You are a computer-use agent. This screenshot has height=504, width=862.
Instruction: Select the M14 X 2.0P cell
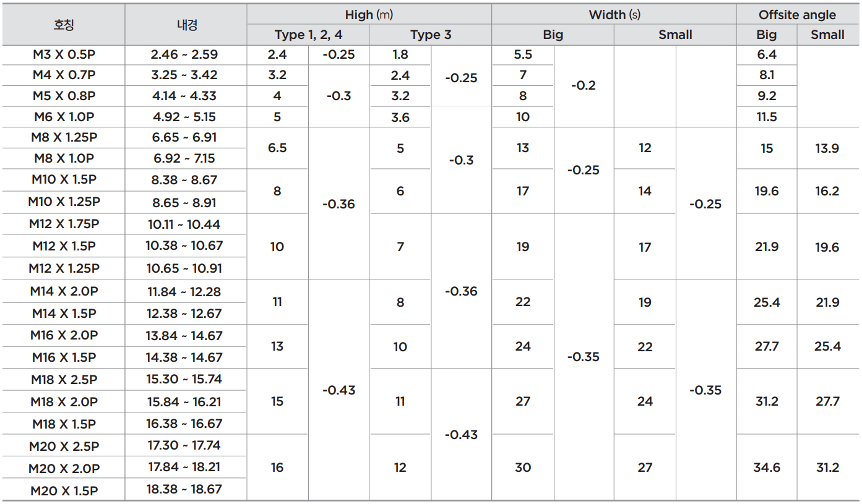[64, 291]
